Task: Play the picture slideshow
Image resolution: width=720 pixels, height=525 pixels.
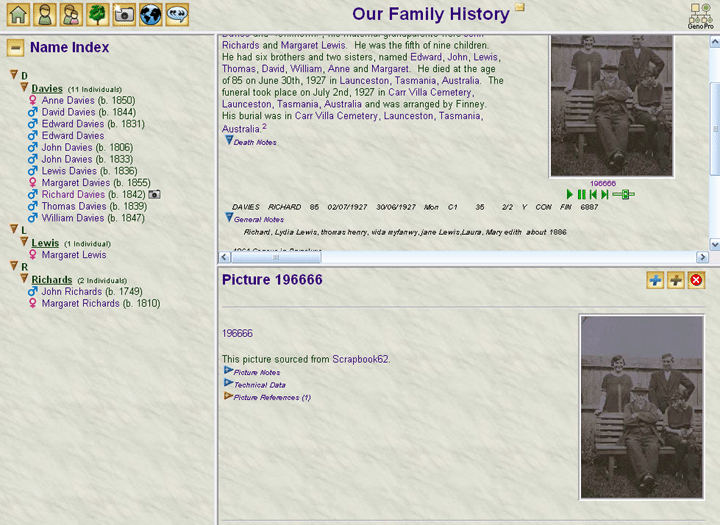Action: [570, 194]
